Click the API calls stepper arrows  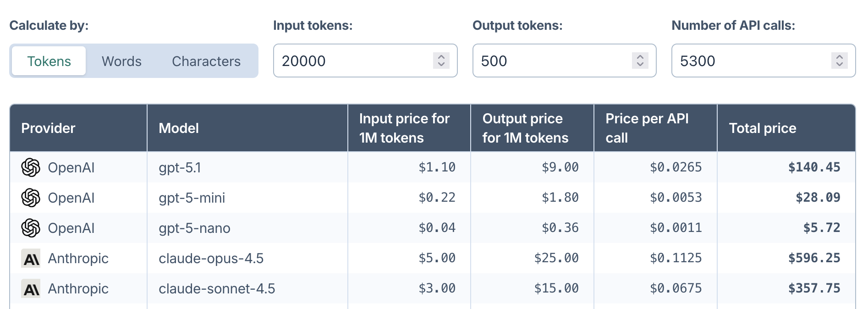(x=839, y=61)
